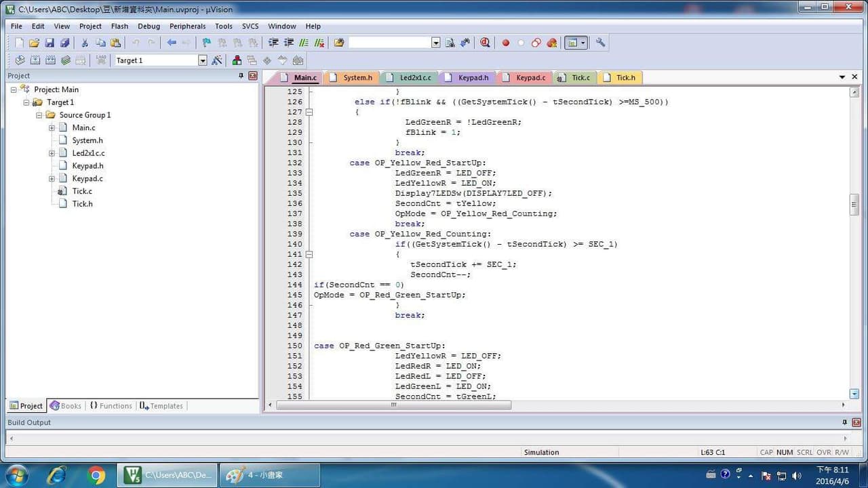The width and height of the screenshot is (868, 488).
Task: Click the Start Debug Session magnifier icon
Action: click(485, 43)
